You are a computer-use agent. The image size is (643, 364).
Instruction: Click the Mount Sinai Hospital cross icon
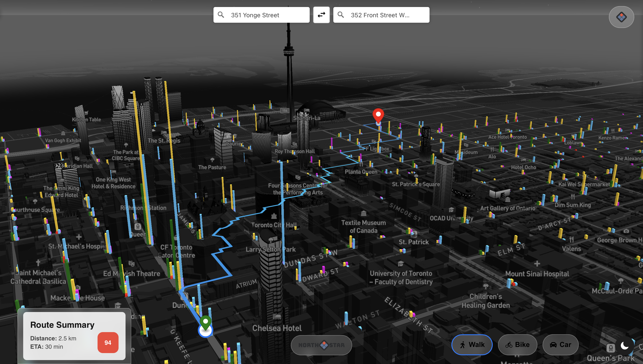point(537,263)
